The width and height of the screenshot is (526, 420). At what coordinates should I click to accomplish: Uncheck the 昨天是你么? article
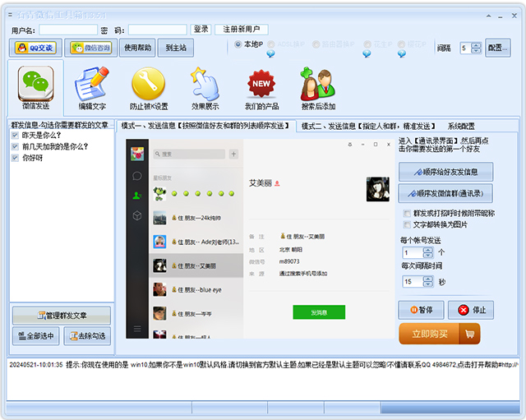15,136
